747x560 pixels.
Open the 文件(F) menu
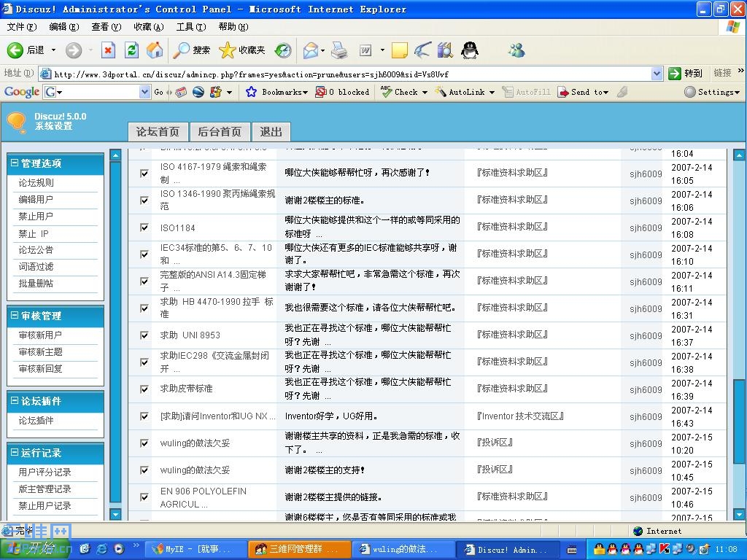pos(21,27)
